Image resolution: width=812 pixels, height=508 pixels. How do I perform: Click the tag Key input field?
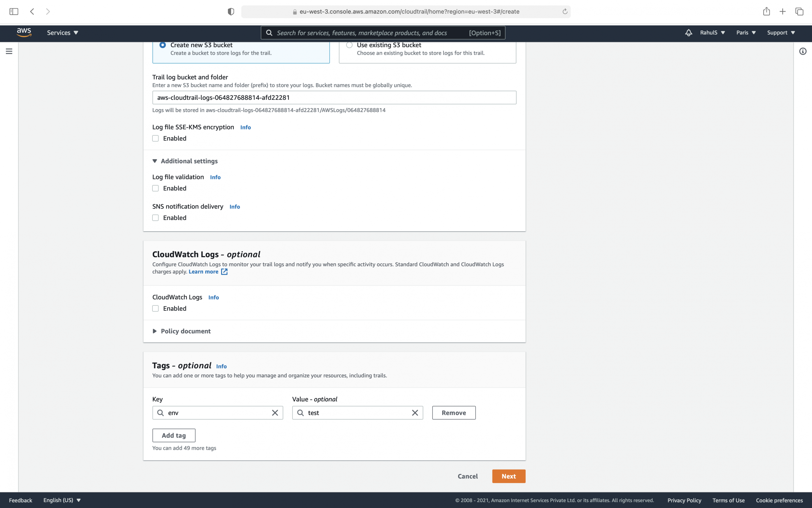[x=217, y=413]
